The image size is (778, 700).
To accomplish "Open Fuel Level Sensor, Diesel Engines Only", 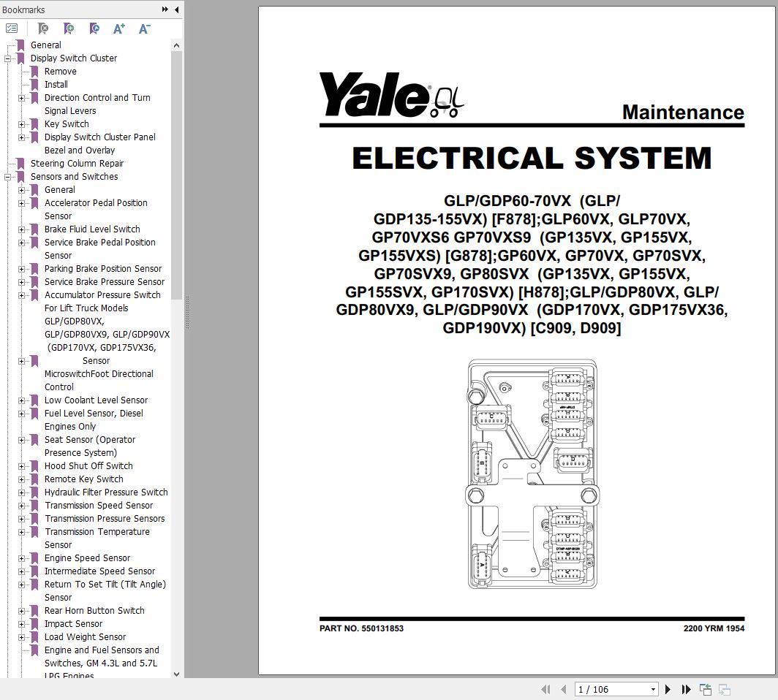I will pos(94,420).
